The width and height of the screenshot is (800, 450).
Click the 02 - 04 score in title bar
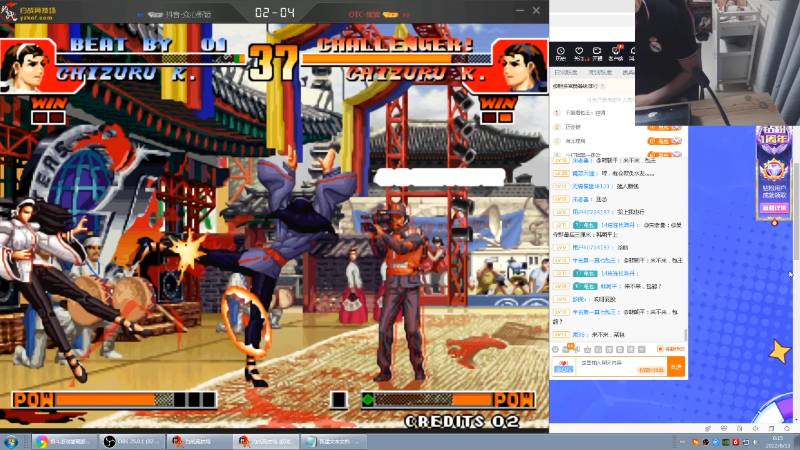point(274,13)
